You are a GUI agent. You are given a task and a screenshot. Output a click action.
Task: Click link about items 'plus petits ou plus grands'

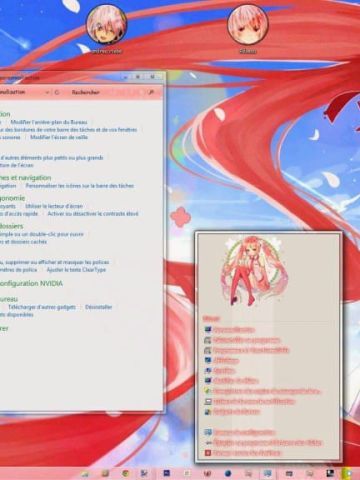pos(52,158)
